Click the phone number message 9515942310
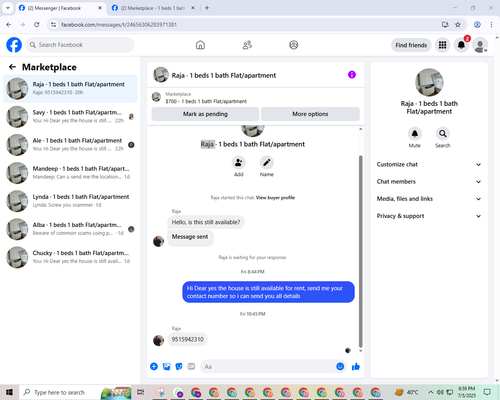Image resolution: width=500 pixels, height=400 pixels. click(x=188, y=339)
